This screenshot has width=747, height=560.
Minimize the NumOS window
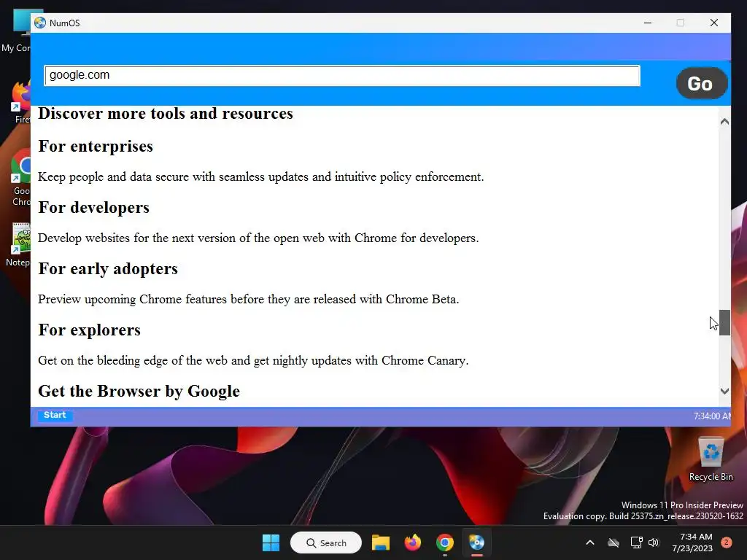648,23
